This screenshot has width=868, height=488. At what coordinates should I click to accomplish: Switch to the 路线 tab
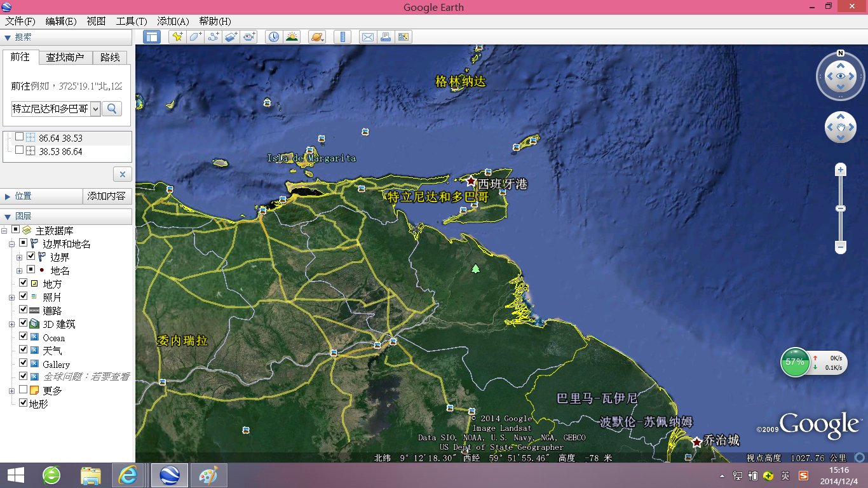pos(110,57)
